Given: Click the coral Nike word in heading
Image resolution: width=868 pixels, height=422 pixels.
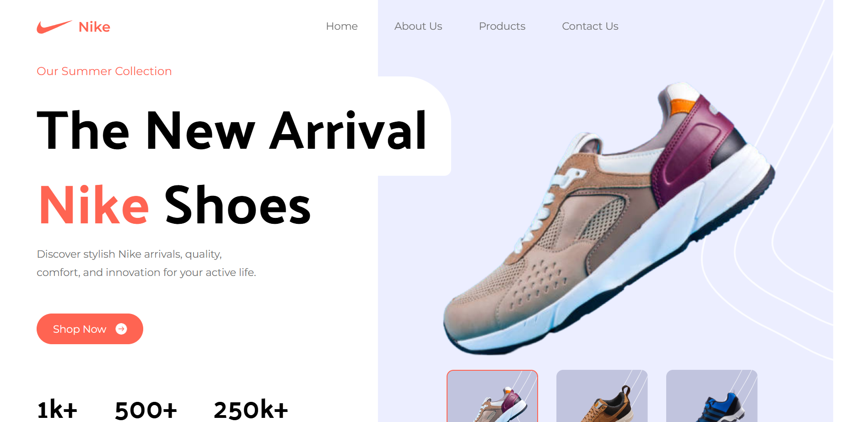Looking at the screenshot, I should [94, 205].
